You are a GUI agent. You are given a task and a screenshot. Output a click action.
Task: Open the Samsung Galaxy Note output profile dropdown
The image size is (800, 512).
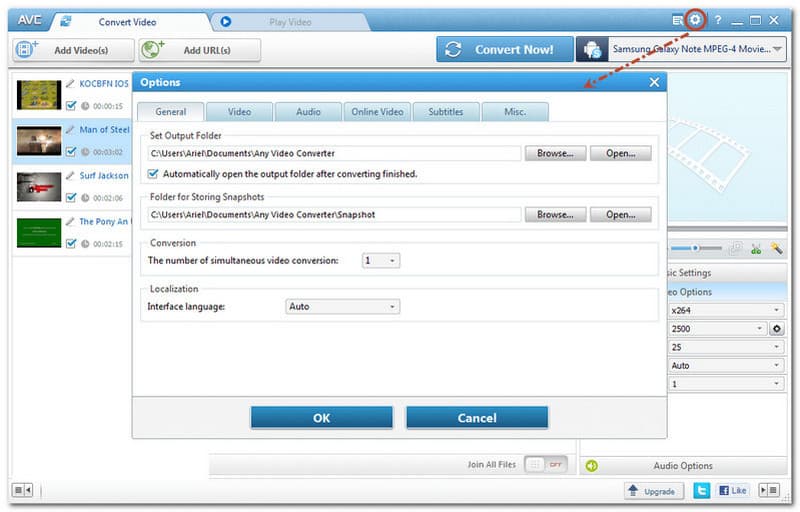click(697, 49)
